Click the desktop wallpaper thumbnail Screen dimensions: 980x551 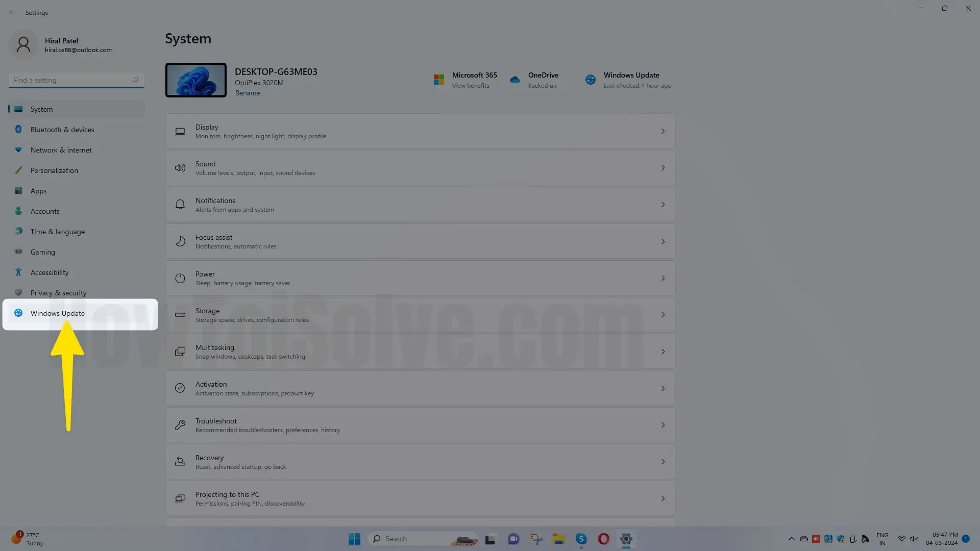pos(196,80)
